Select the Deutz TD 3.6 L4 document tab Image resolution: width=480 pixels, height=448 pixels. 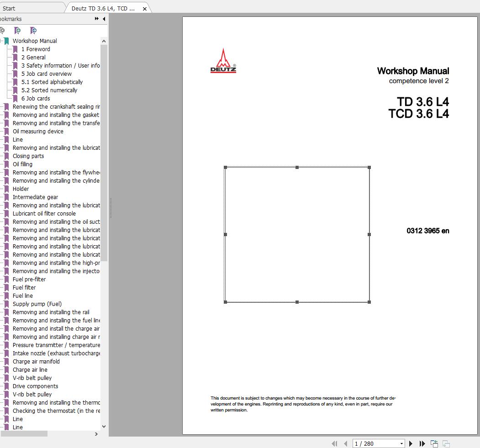103,8
